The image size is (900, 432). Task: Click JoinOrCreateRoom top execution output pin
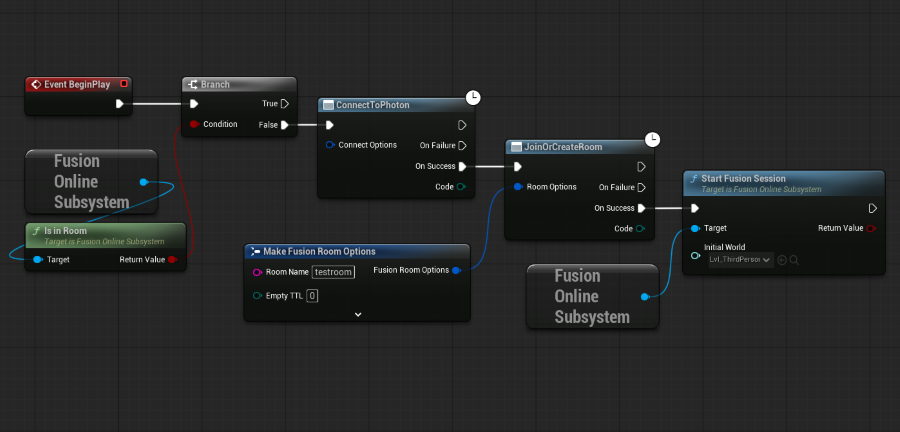click(642, 166)
